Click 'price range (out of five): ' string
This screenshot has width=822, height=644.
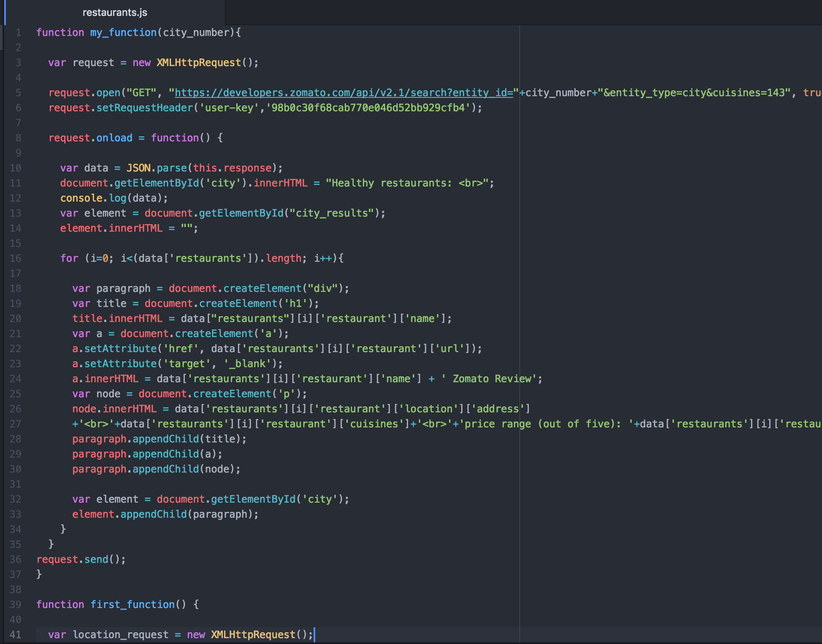coord(546,424)
